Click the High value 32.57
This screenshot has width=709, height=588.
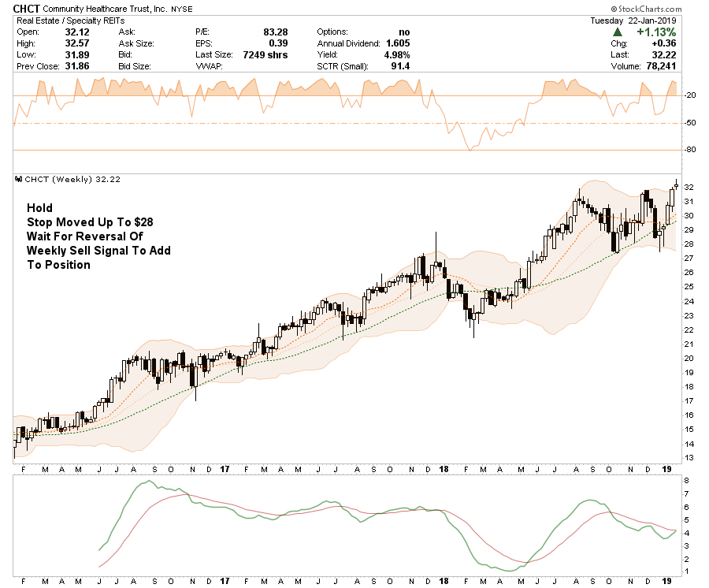coord(77,43)
